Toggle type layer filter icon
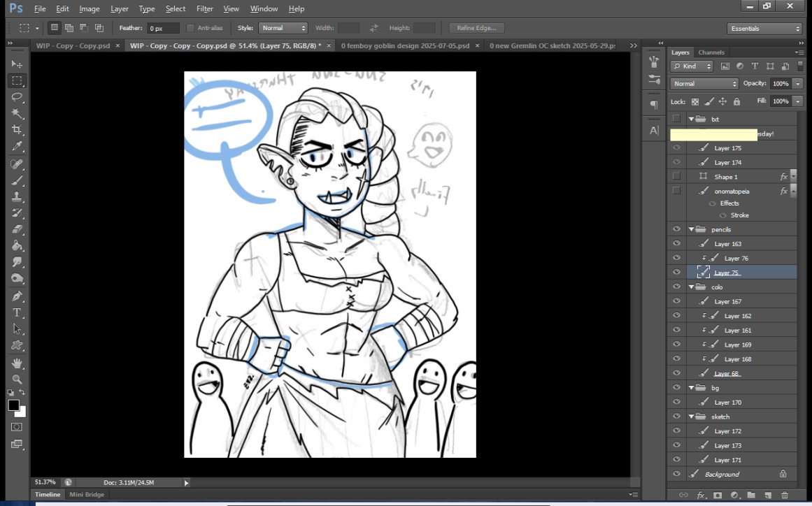 click(x=755, y=66)
